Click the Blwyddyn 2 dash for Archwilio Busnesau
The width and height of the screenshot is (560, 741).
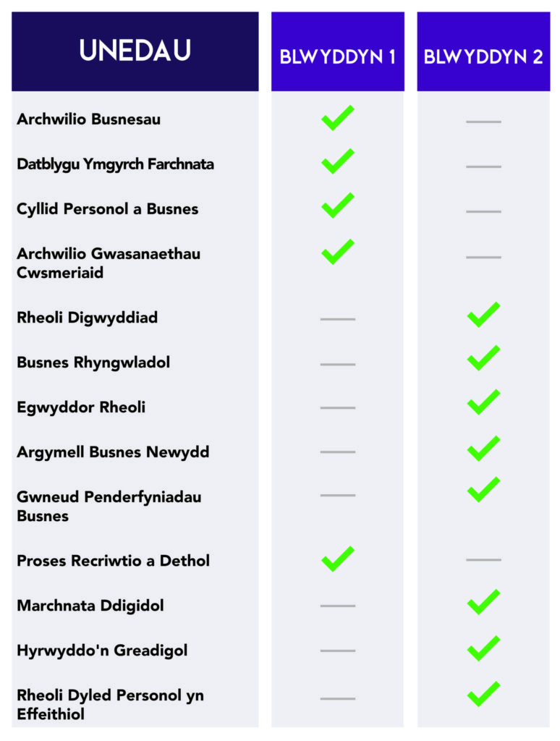coord(483,122)
